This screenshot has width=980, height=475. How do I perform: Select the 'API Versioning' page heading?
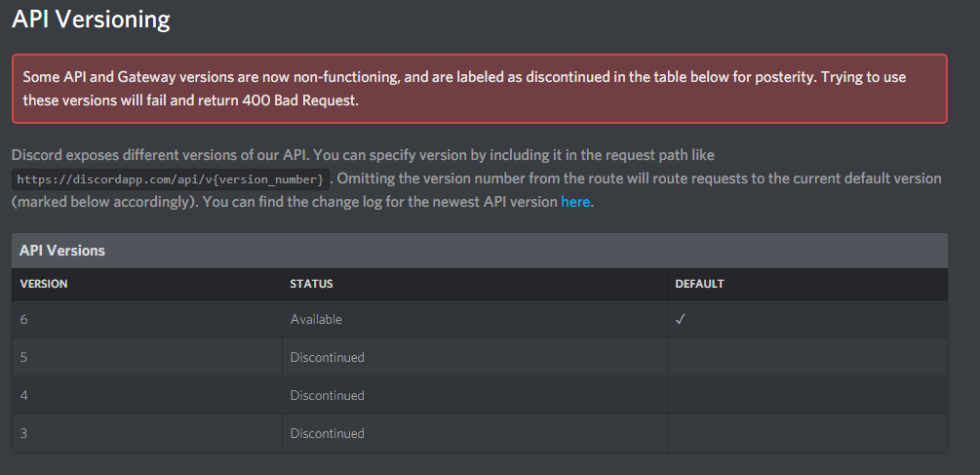[92, 19]
